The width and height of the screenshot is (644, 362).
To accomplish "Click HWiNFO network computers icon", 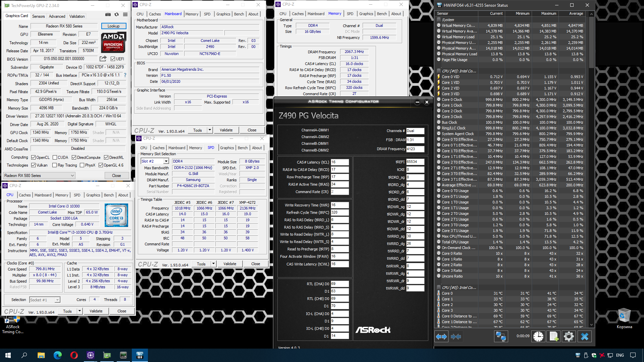I will tap(501, 336).
